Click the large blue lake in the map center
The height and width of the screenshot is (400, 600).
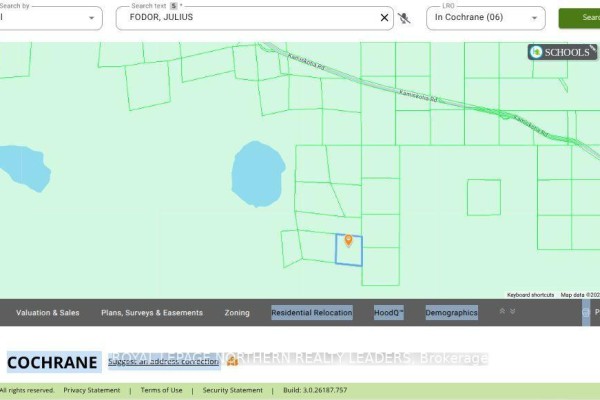pyautogui.click(x=258, y=174)
